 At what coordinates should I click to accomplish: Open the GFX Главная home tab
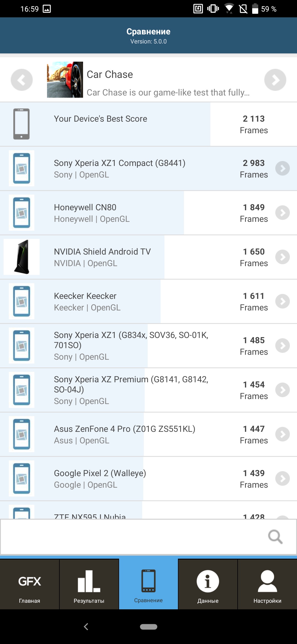[30, 585]
